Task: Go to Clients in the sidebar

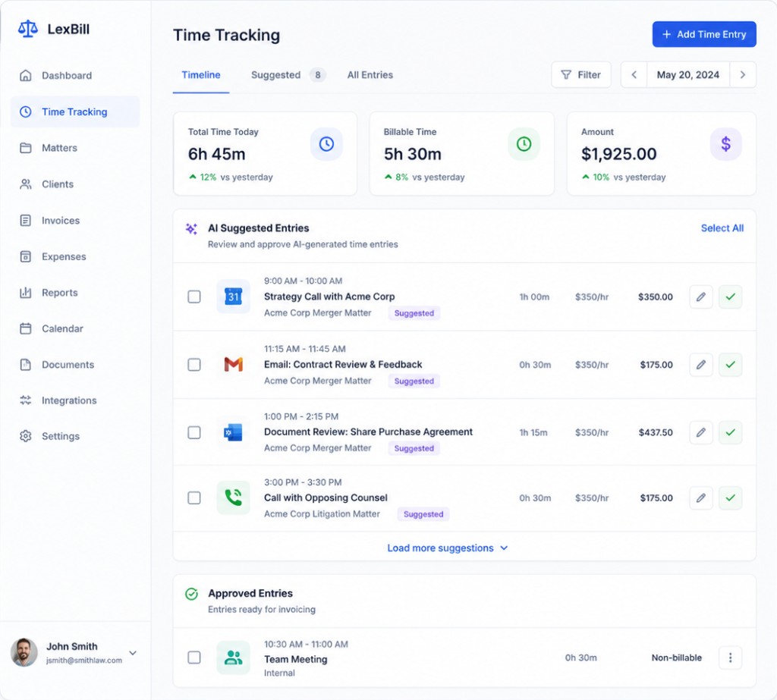Action: tap(75, 184)
